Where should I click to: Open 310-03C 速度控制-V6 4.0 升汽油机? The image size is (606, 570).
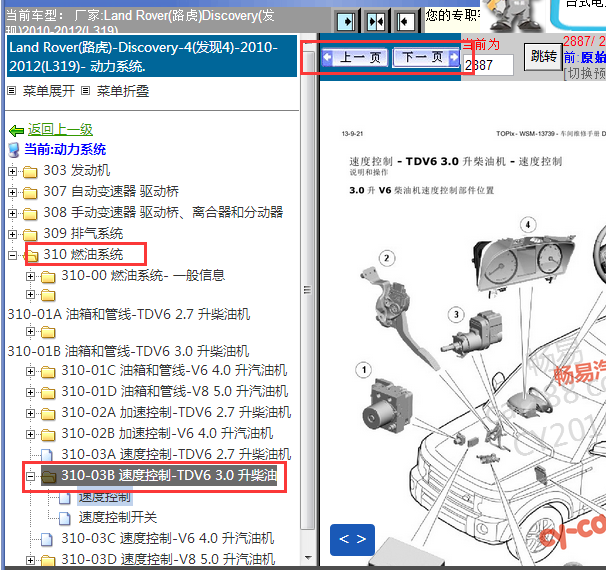coord(168,538)
